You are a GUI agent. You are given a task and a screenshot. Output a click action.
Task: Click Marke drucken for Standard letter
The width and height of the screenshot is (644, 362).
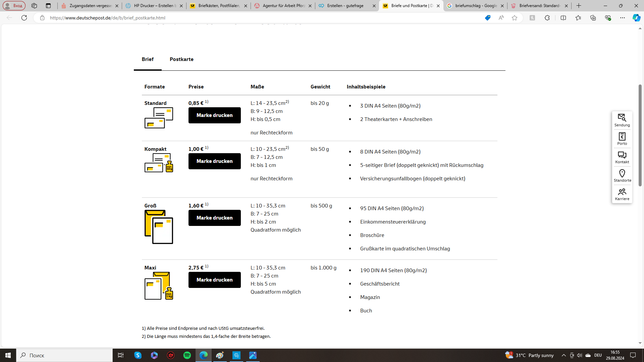tap(214, 115)
